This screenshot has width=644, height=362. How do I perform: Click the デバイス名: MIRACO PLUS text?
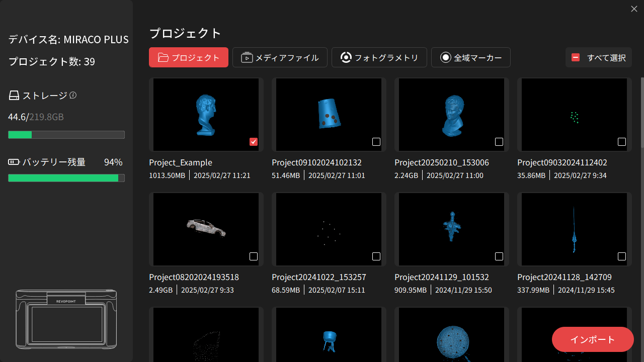click(x=68, y=39)
